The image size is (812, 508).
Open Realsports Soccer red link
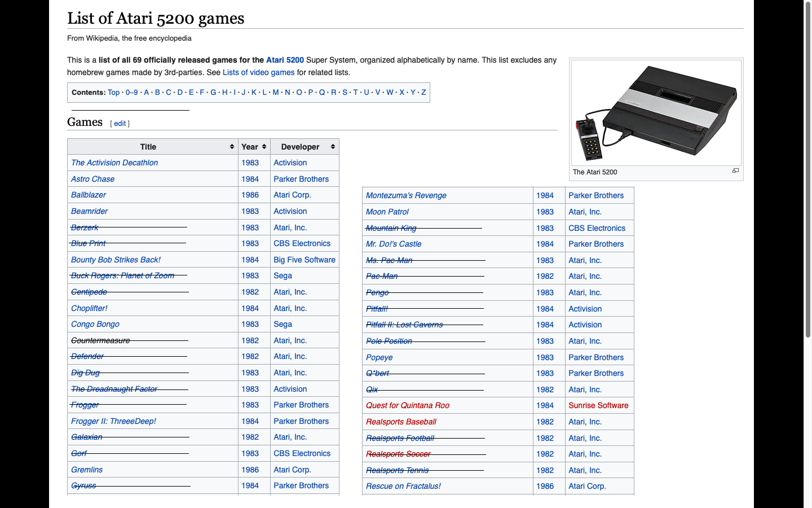click(398, 454)
